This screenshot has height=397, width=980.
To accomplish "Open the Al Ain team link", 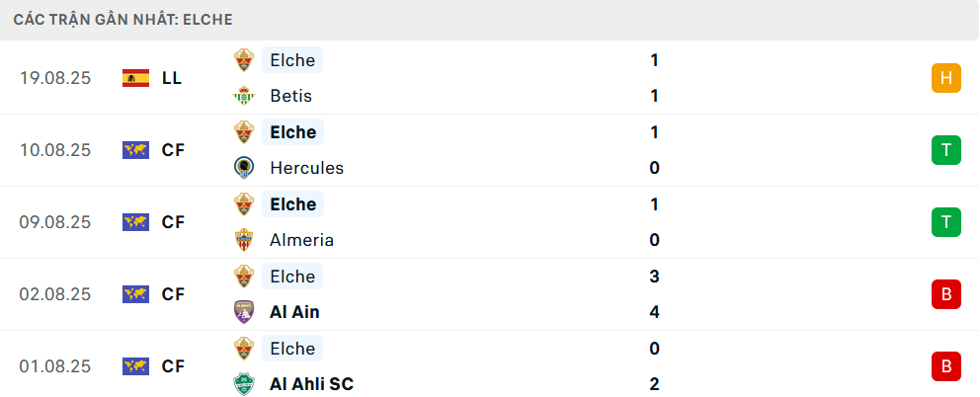I will 294,312.
